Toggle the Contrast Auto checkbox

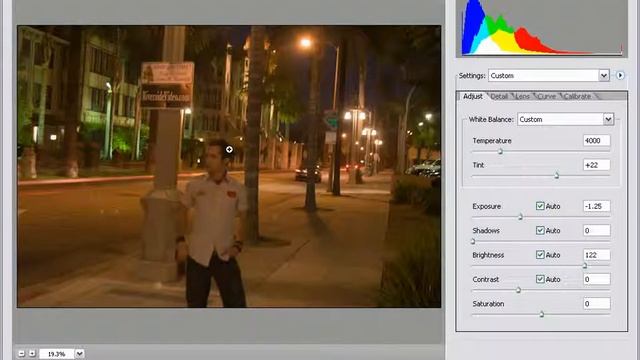[540, 279]
